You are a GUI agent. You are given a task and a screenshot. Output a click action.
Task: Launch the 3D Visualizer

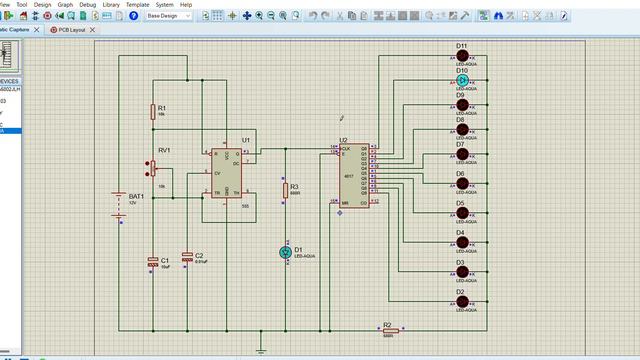tap(59, 16)
